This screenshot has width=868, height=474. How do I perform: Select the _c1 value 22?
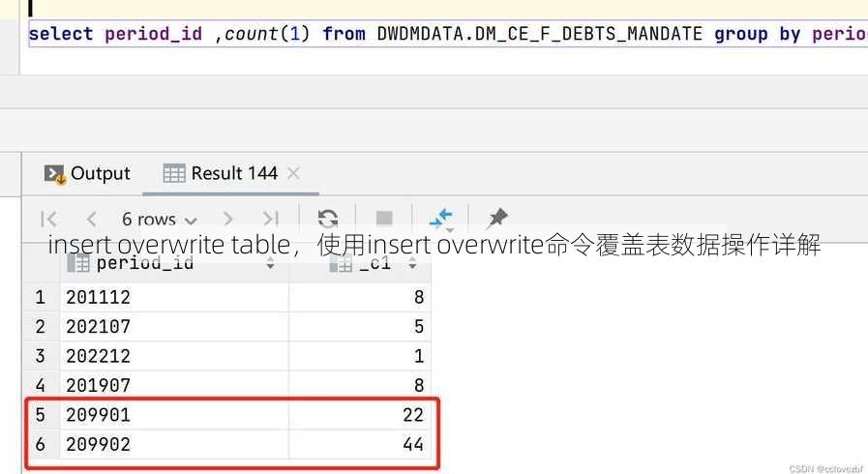click(360, 415)
